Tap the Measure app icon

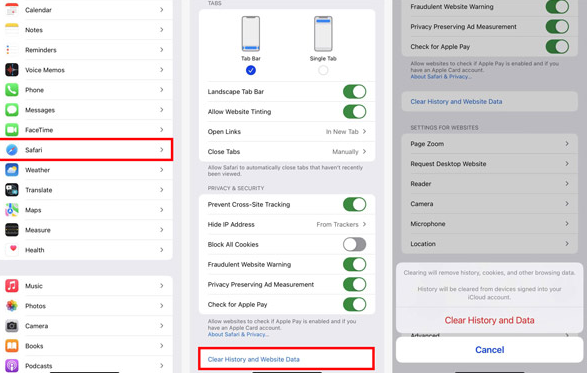[x=12, y=230]
